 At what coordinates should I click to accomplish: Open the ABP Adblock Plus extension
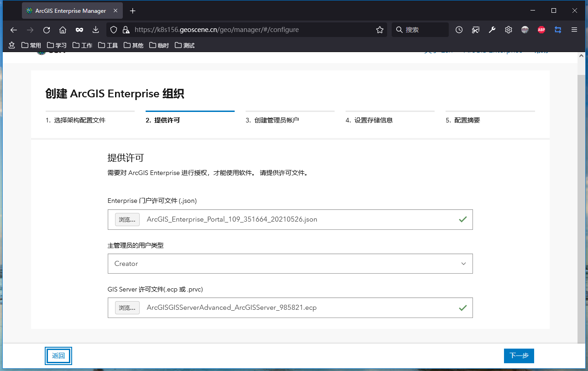click(541, 30)
